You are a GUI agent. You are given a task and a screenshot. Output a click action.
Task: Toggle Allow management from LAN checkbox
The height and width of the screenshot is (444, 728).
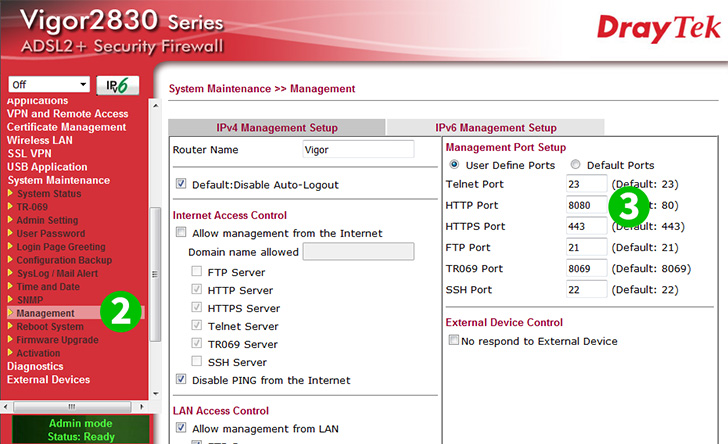[x=181, y=428]
